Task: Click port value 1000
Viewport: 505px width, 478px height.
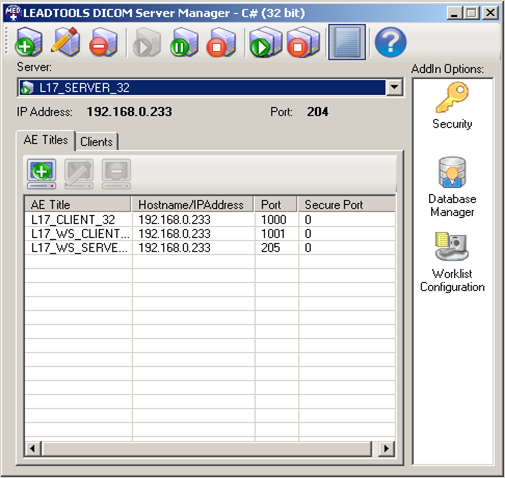Action: click(273, 220)
